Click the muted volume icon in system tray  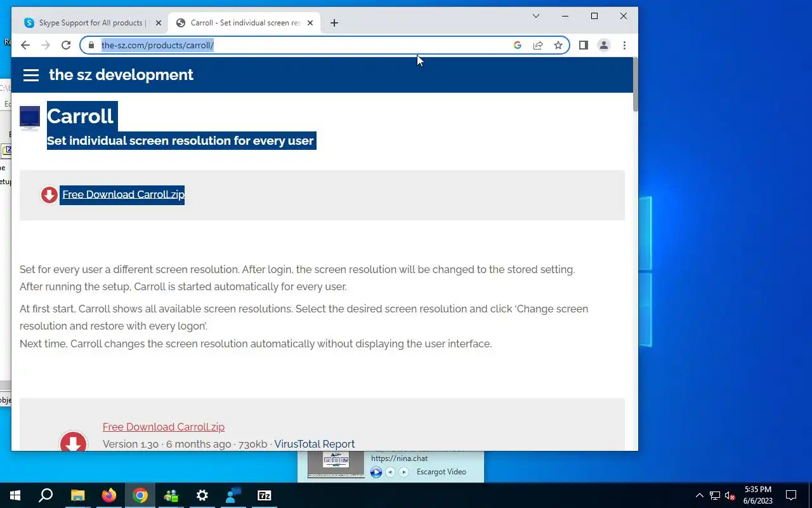pos(730,495)
